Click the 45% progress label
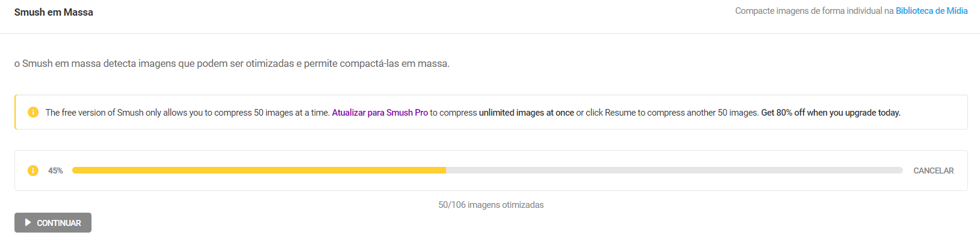The width and height of the screenshot is (980, 241). tap(55, 171)
